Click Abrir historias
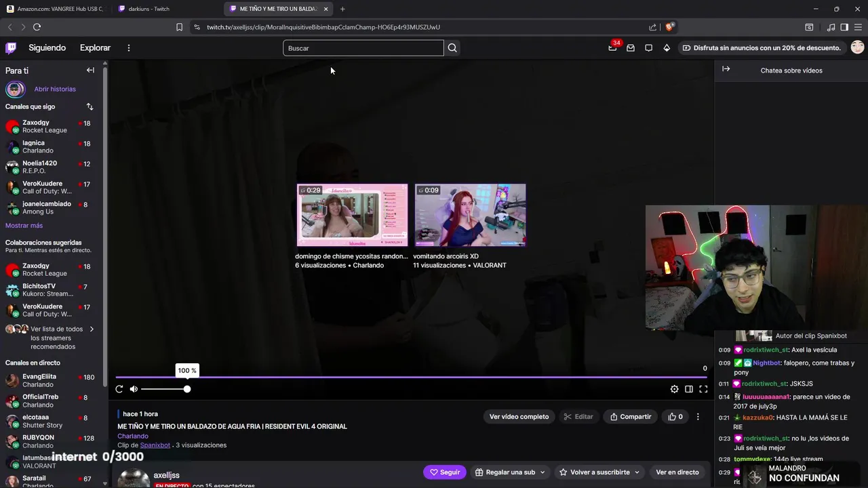The width and height of the screenshot is (868, 488). 55,89
